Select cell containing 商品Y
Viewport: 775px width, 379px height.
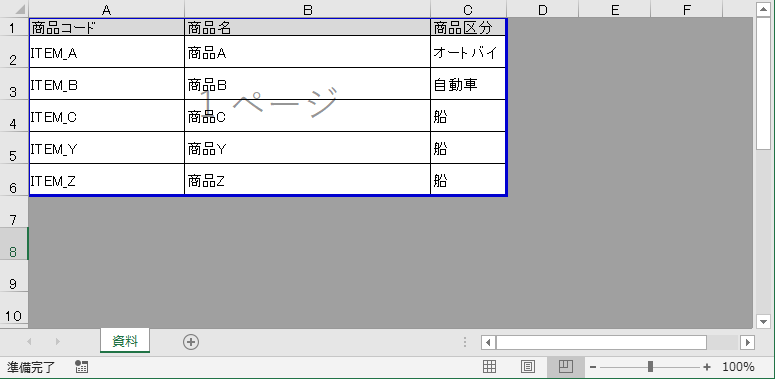point(307,148)
